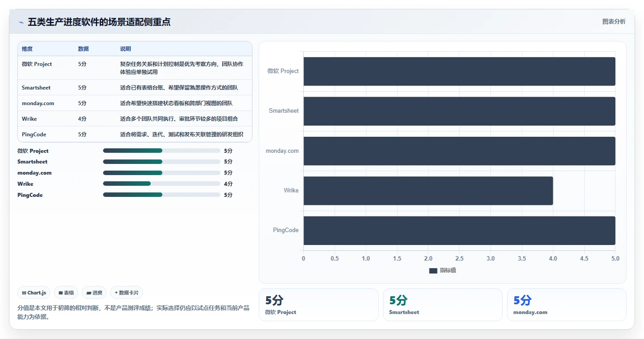Click the PingCode chart bar
This screenshot has width=644, height=339.
pyautogui.click(x=459, y=230)
